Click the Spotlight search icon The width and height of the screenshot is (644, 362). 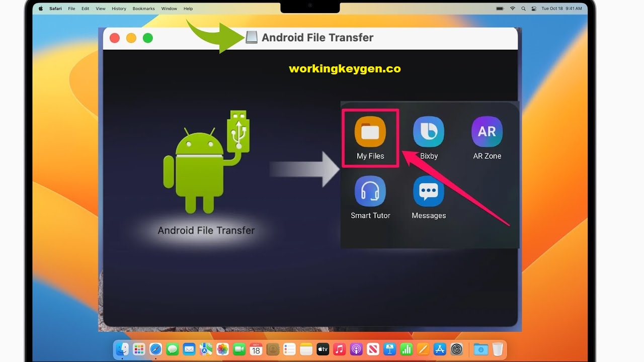(523, 9)
